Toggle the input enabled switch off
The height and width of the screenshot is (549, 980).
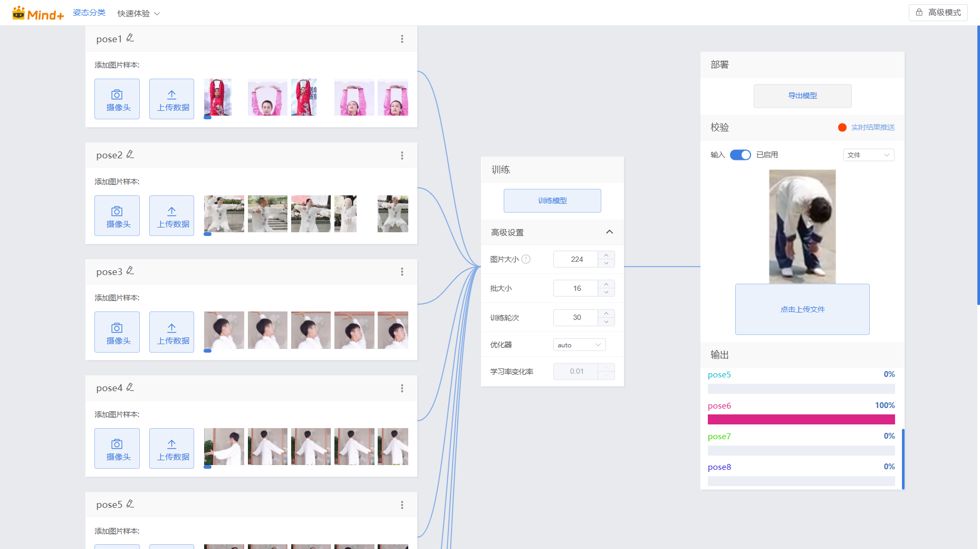740,155
